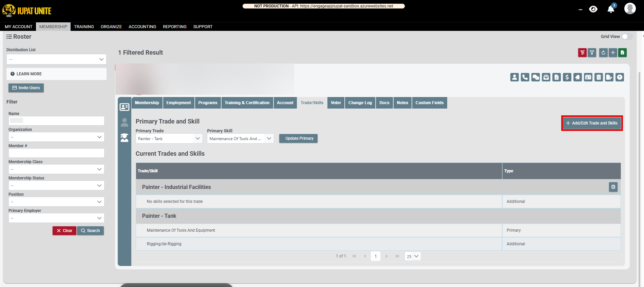Click the red Clear filter button
644x287 pixels.
(64, 231)
